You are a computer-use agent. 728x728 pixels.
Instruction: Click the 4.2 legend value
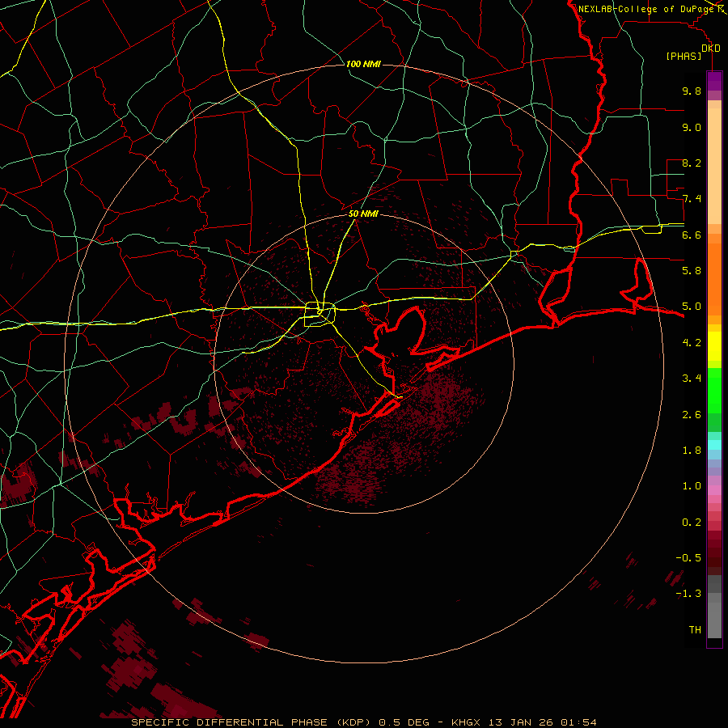pyautogui.click(x=692, y=343)
